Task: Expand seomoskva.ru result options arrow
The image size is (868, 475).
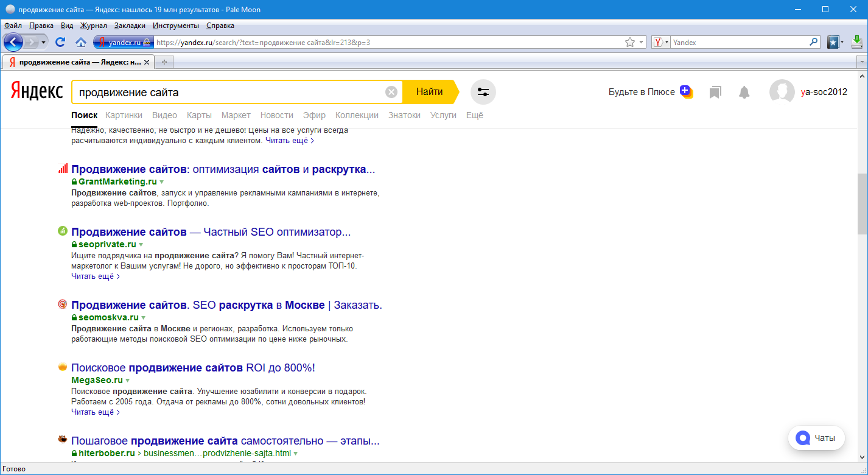Action: coord(144,318)
